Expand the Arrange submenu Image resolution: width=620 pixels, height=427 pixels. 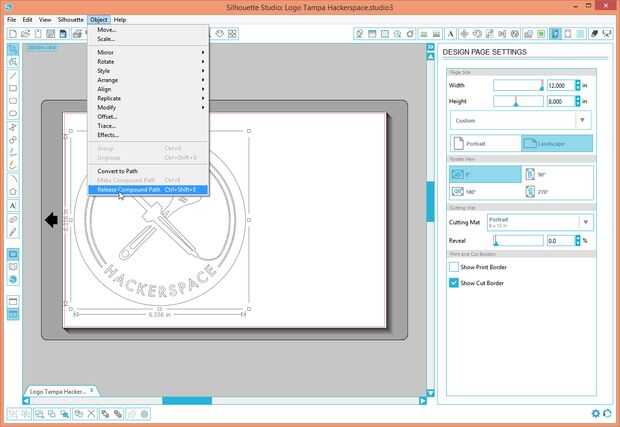pos(149,80)
